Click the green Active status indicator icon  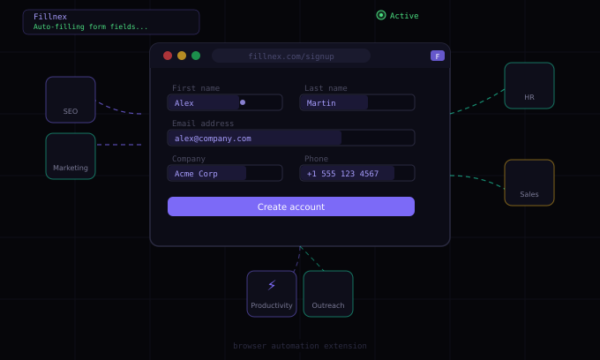[381, 15]
